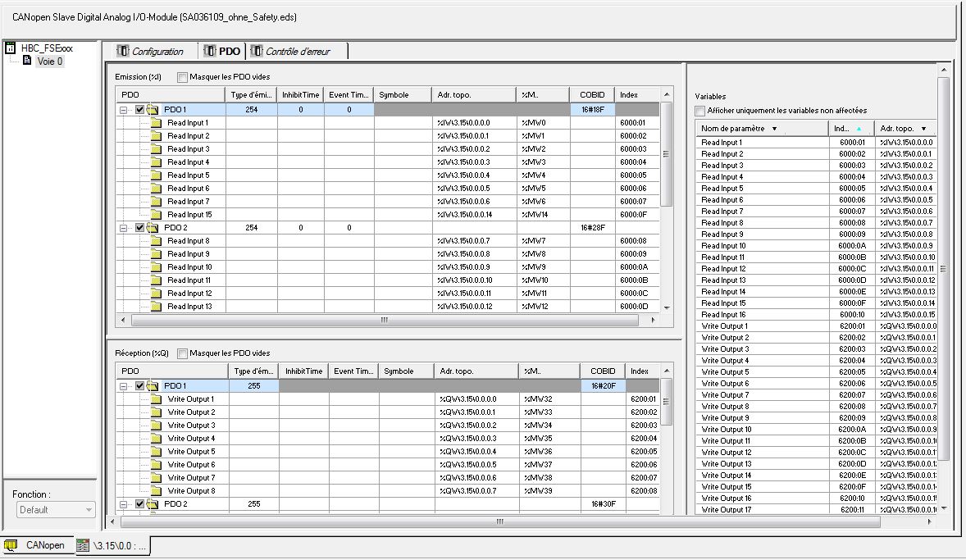This screenshot has width=966, height=560.
Task: Toggle Masquer les PDO vides for Emission
Action: coord(182,77)
